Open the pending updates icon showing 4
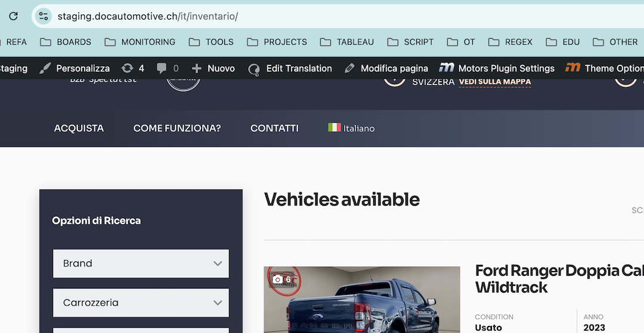Viewport: 644px width, 333px height. coord(132,68)
